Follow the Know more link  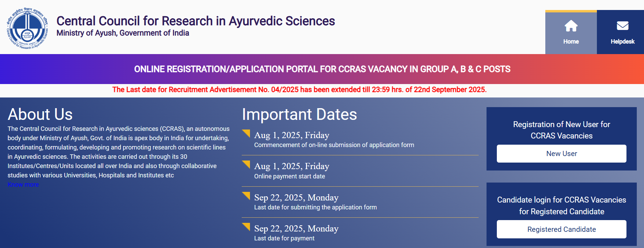(x=23, y=185)
